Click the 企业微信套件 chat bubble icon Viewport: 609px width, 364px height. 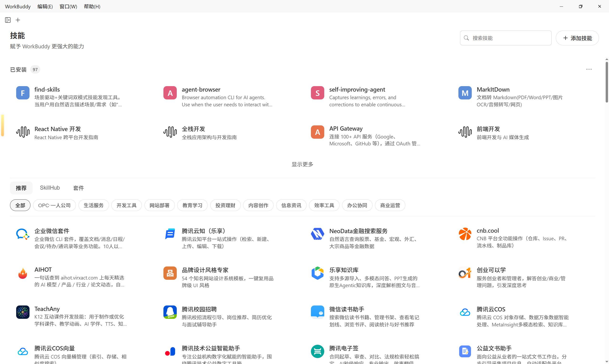pos(23,234)
